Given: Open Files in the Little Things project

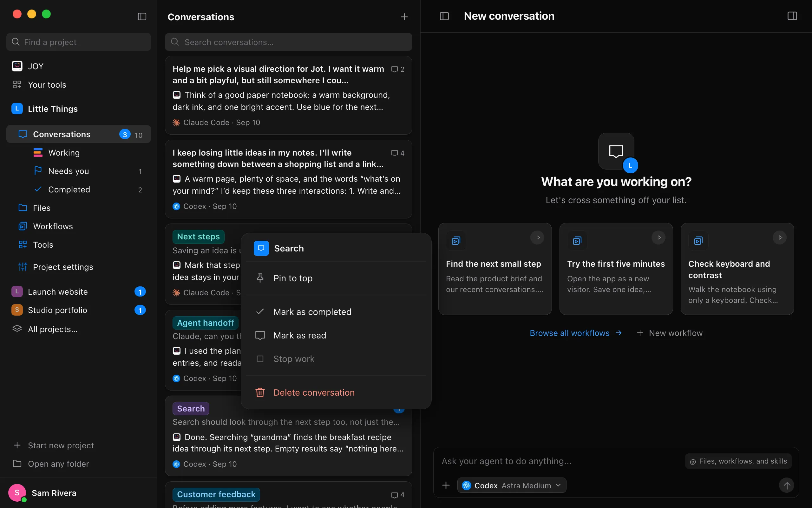Looking at the screenshot, I should [x=79, y=208].
